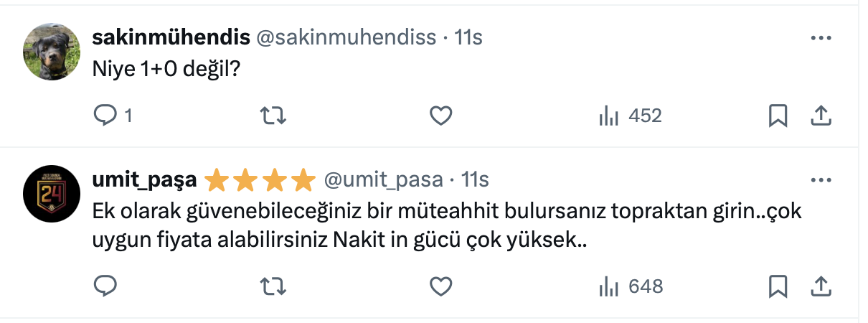Screen dimensions: 868x323
Task: Share umit_paşa's tweet
Action: [x=820, y=286]
